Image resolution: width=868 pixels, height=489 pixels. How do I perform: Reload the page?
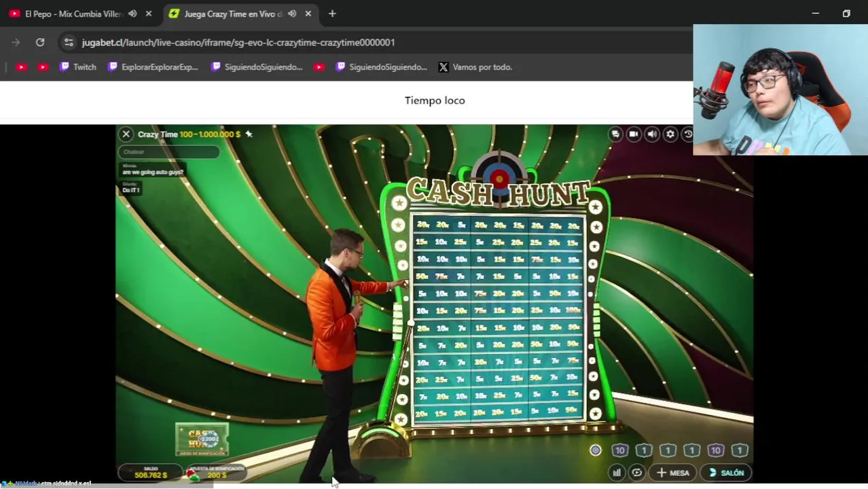[40, 42]
